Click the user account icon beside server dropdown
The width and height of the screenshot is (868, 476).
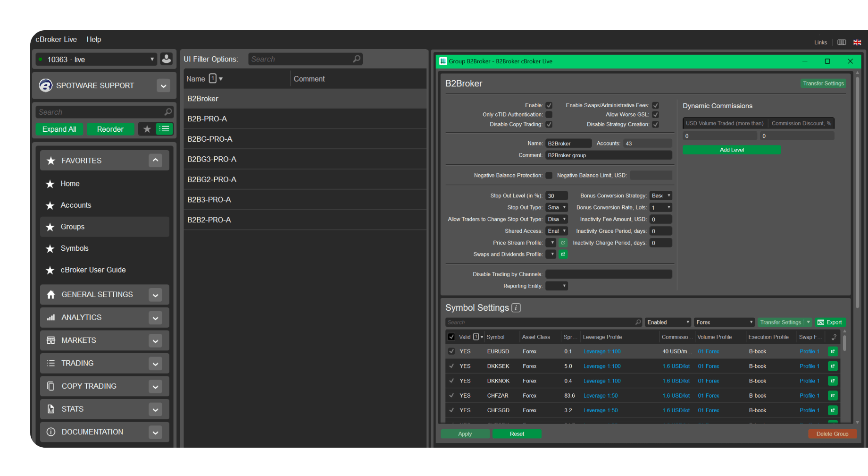coord(166,59)
